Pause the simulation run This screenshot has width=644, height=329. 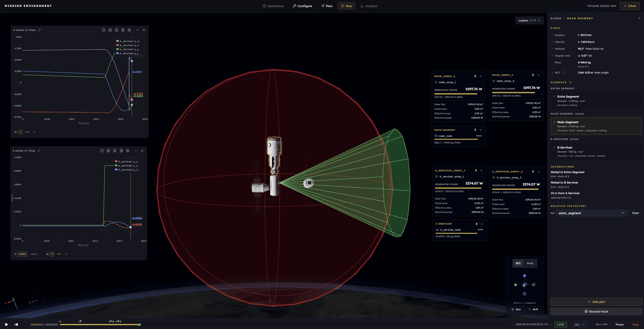point(619,324)
